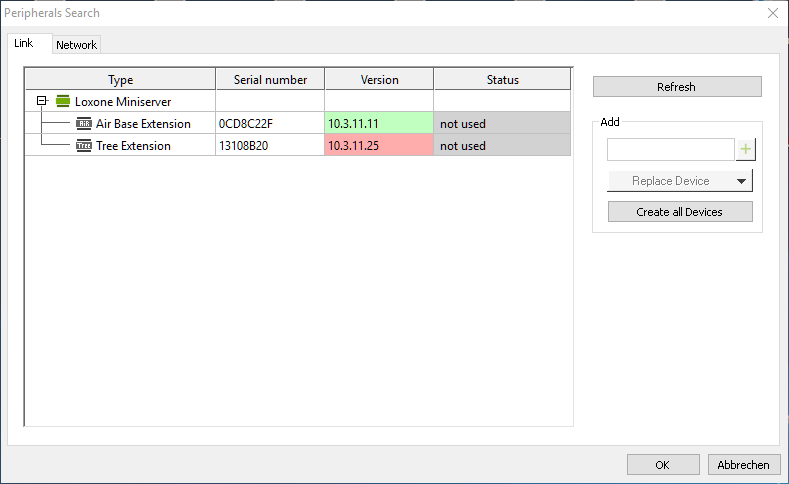
Task: Sort by the Serial number column header
Action: (x=270, y=79)
